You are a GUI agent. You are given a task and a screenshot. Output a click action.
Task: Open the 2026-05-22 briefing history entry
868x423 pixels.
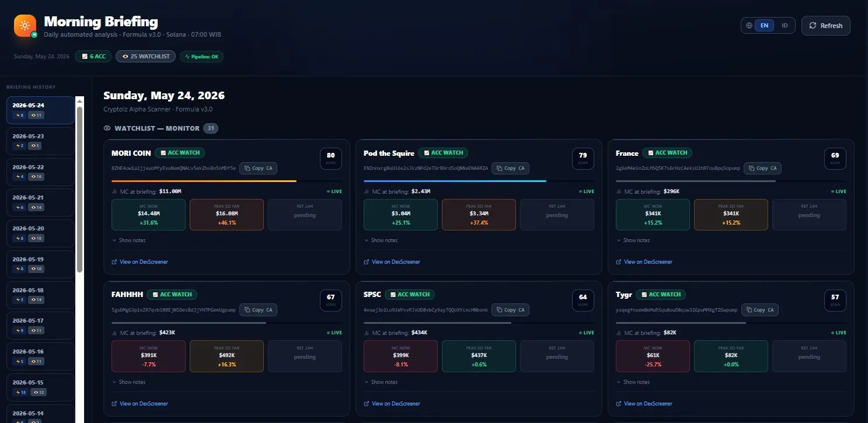pos(40,172)
